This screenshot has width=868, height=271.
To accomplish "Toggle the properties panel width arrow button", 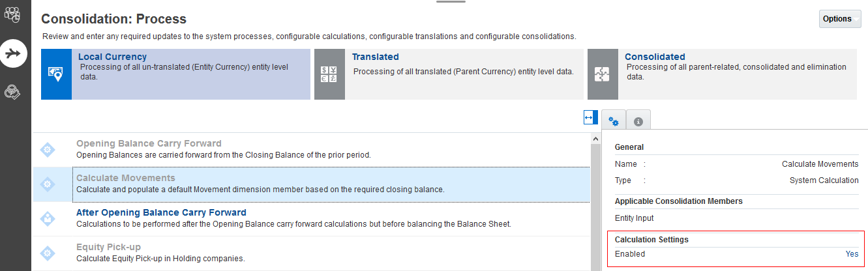I will 590,118.
